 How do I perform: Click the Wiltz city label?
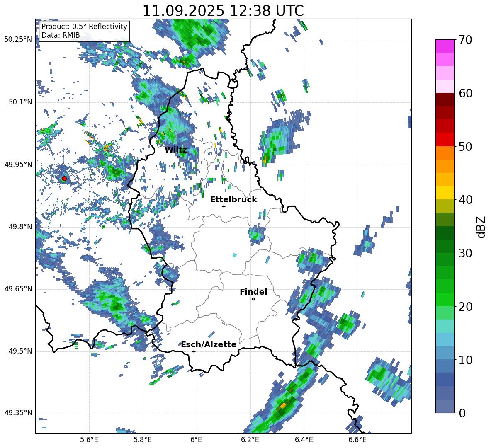coord(176,150)
